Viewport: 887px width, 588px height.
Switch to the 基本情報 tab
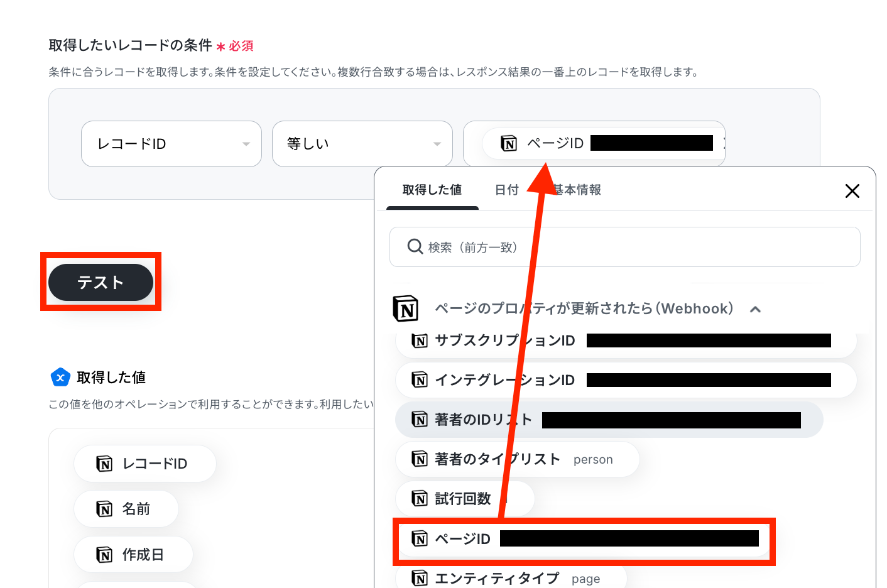[x=577, y=190]
